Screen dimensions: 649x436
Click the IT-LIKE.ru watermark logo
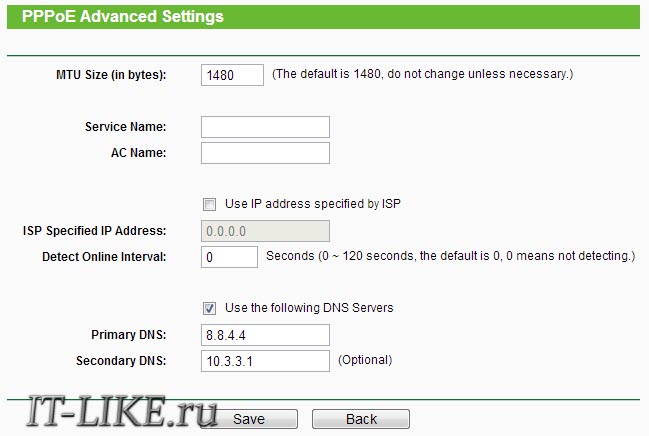click(122, 411)
